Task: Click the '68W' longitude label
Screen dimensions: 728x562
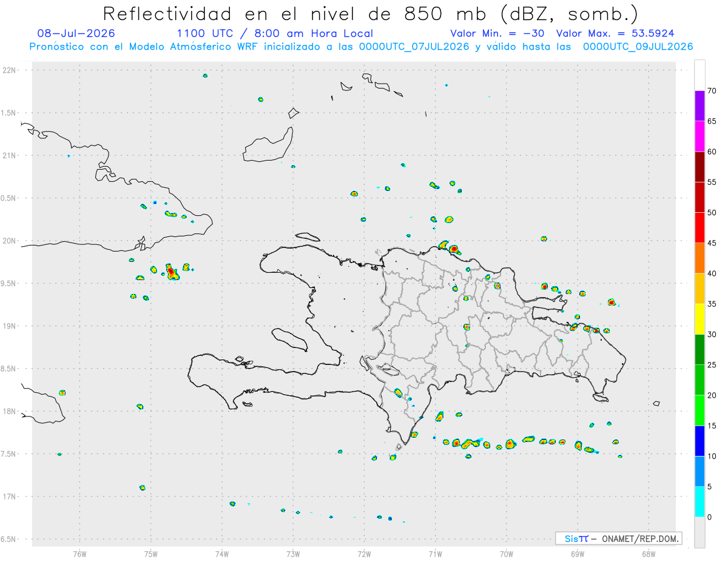Action: (x=649, y=553)
